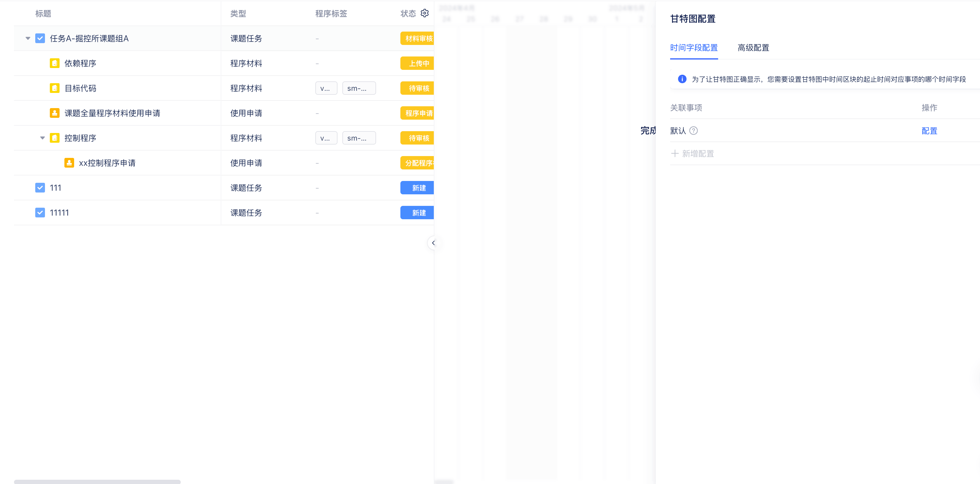Collapse the 任务A-掘控所课题组A tree row
The height and width of the screenshot is (484, 980).
(x=28, y=38)
